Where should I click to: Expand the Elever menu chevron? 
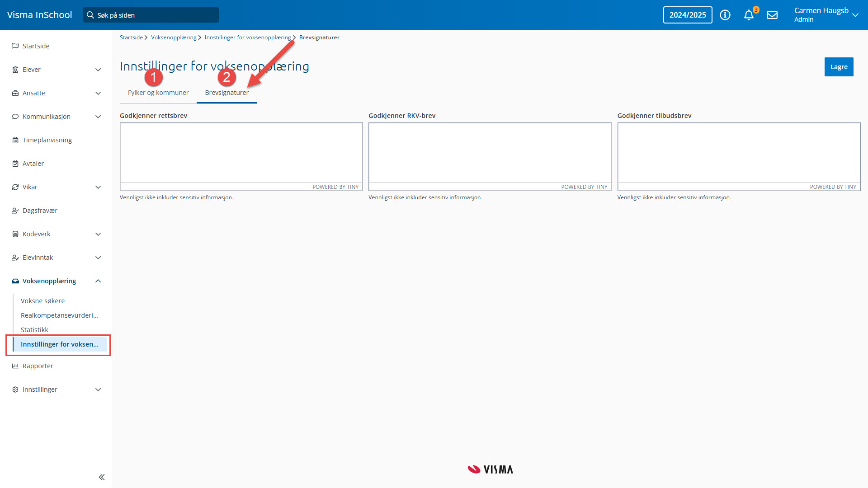[98, 70]
